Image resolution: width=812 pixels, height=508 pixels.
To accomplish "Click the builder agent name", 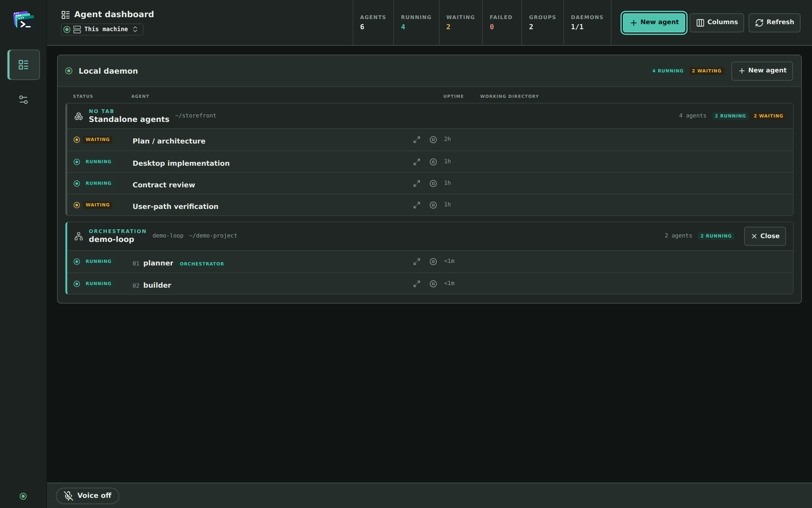I will 157,285.
